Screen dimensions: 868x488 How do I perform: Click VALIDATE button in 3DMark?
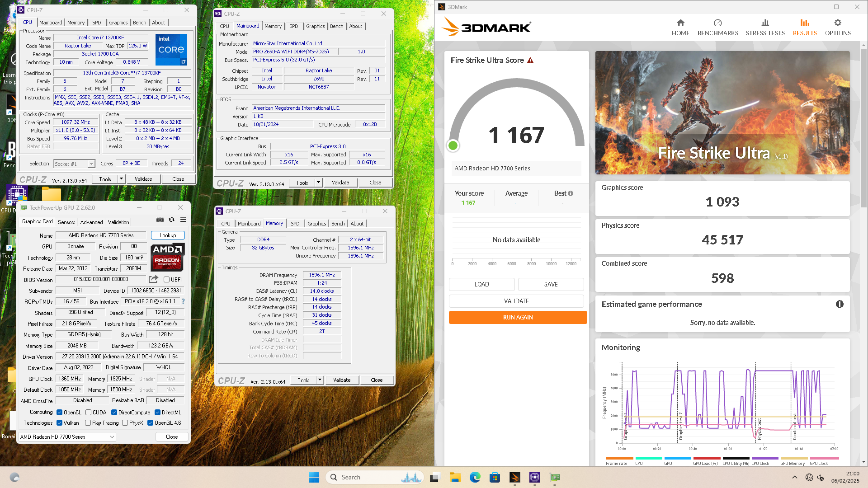516,301
